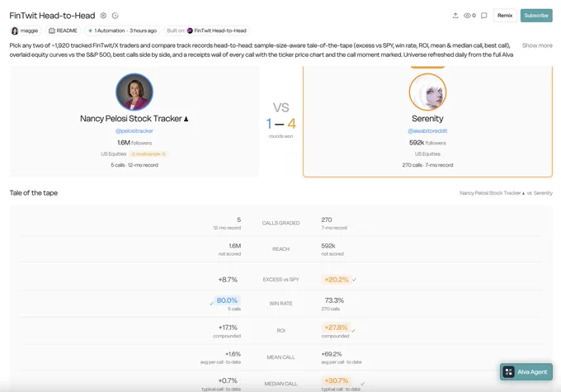
Task: Select Nancy Pelosi profile photo
Action: tap(134, 92)
